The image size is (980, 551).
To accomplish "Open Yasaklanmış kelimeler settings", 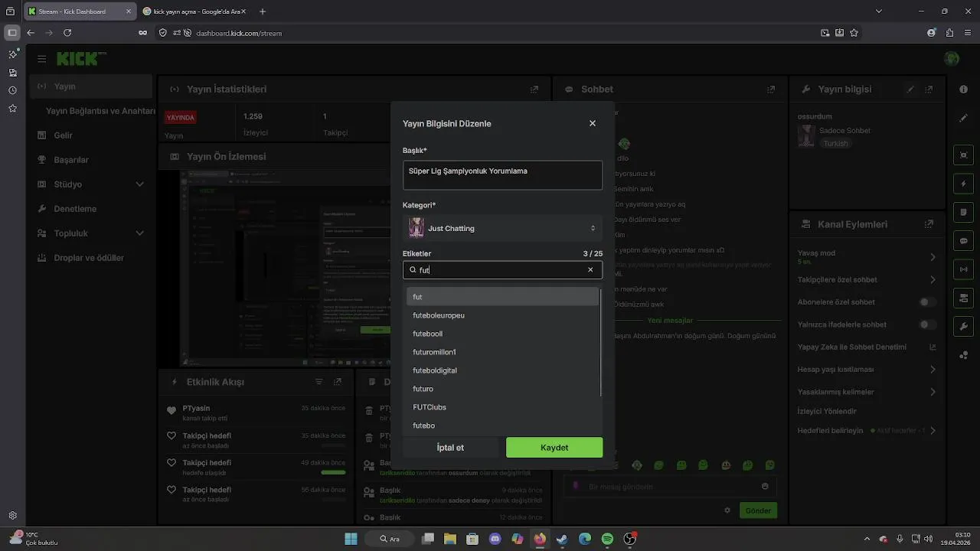I will point(867,392).
